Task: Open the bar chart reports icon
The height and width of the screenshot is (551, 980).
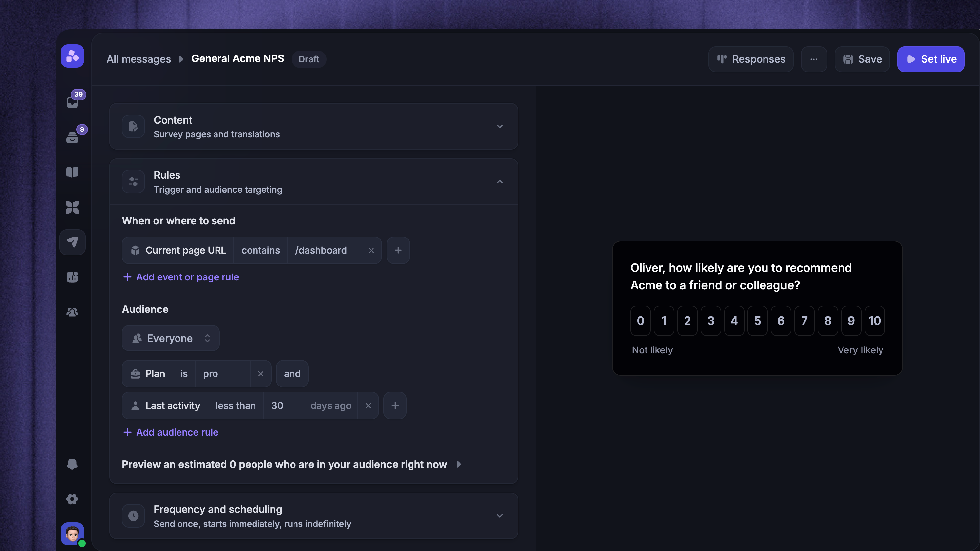Action: 72,277
